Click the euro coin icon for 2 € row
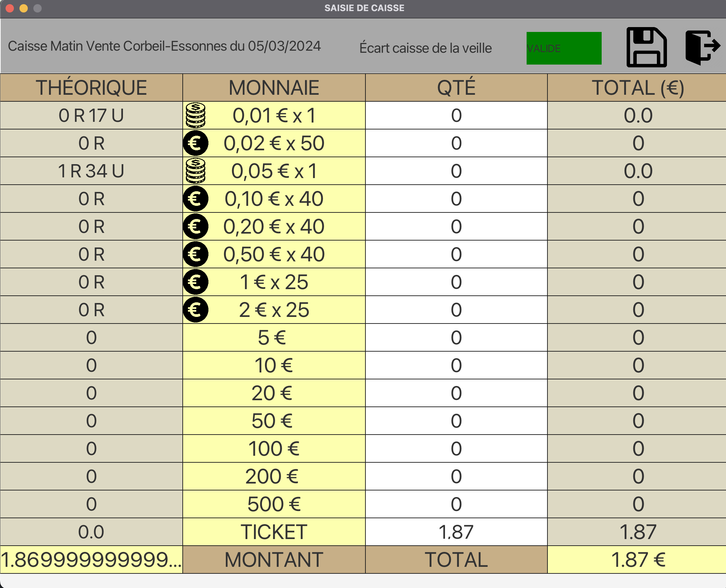Image resolution: width=726 pixels, height=588 pixels. pyautogui.click(x=195, y=310)
